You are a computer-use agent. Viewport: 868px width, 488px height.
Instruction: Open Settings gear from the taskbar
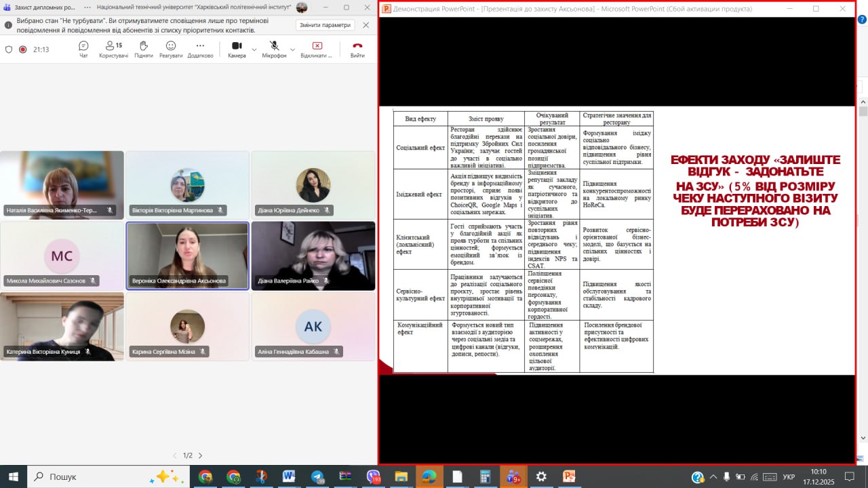[x=541, y=476]
